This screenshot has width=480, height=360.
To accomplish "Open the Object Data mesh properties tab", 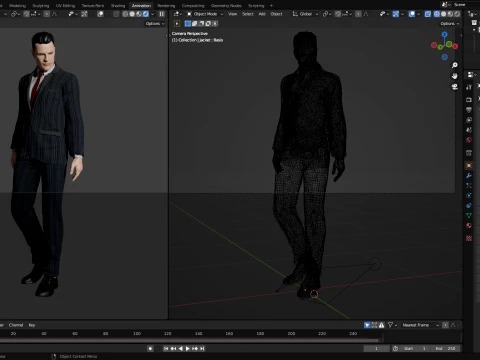I will (469, 215).
